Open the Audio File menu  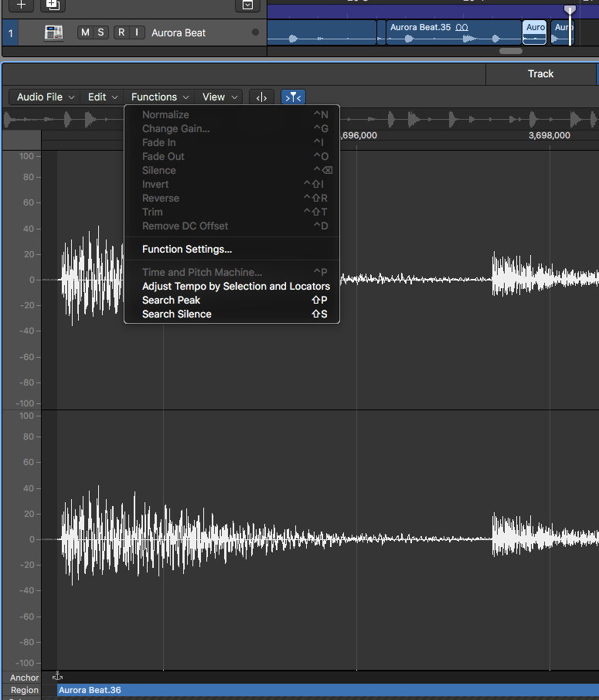(x=45, y=97)
